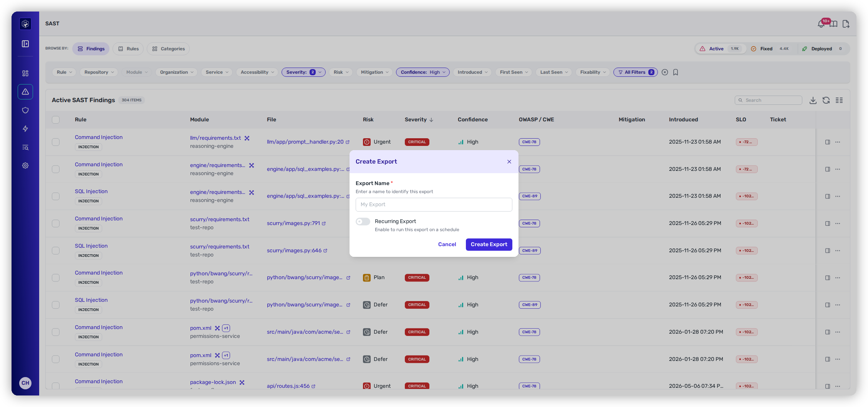This screenshot has height=407, width=868.
Task: Expand the Rule filter dropdown
Action: tap(64, 72)
